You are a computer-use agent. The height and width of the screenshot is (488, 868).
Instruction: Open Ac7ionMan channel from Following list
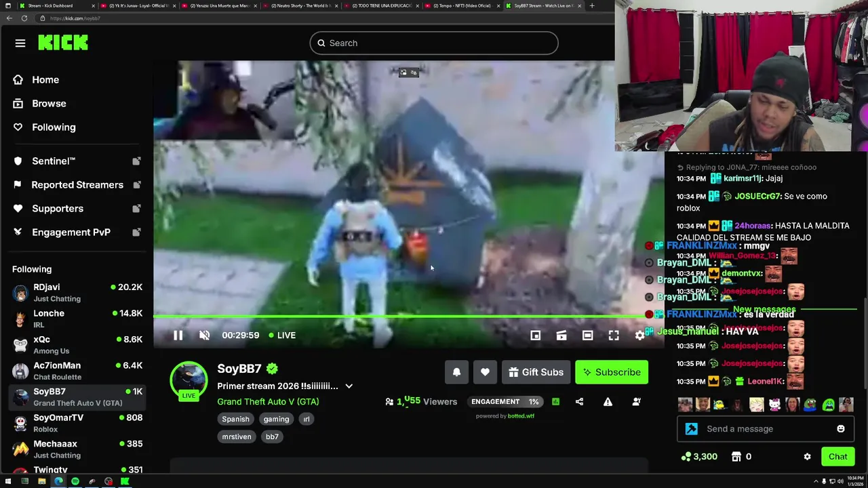(77, 371)
